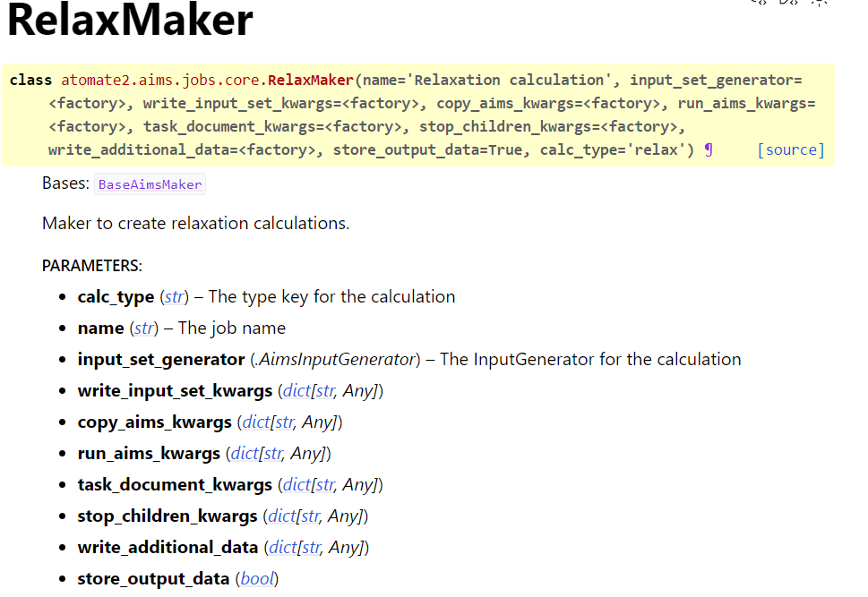Click str link in task_document_kwargs parameter

pos(326,484)
